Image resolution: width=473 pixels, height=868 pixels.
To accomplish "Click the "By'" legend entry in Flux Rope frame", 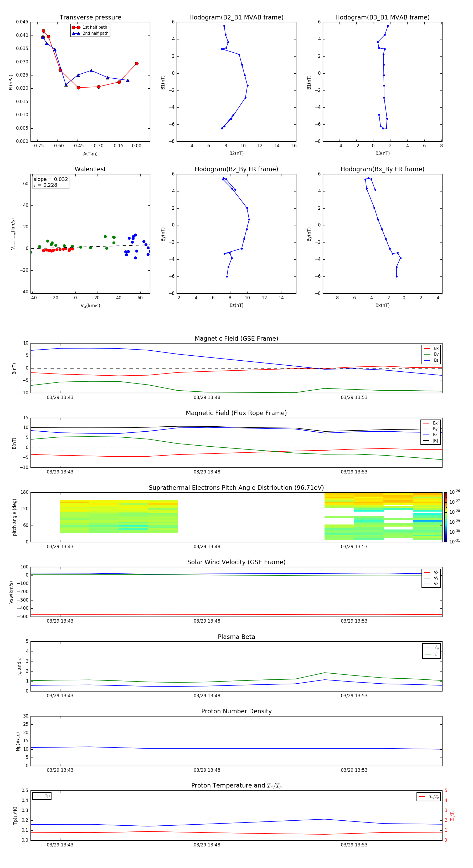I will 431,429.
